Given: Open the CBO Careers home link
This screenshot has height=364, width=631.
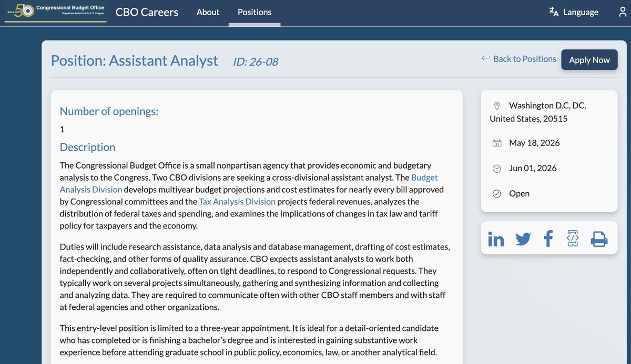Looking at the screenshot, I should pos(147,12).
